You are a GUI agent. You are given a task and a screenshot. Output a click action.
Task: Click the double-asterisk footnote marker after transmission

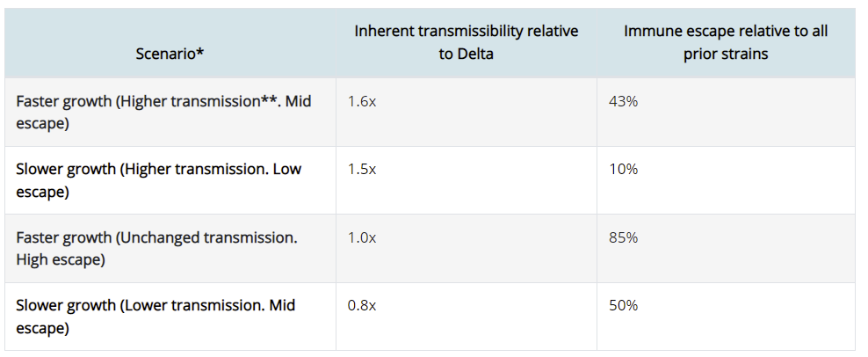pyautogui.click(x=270, y=100)
